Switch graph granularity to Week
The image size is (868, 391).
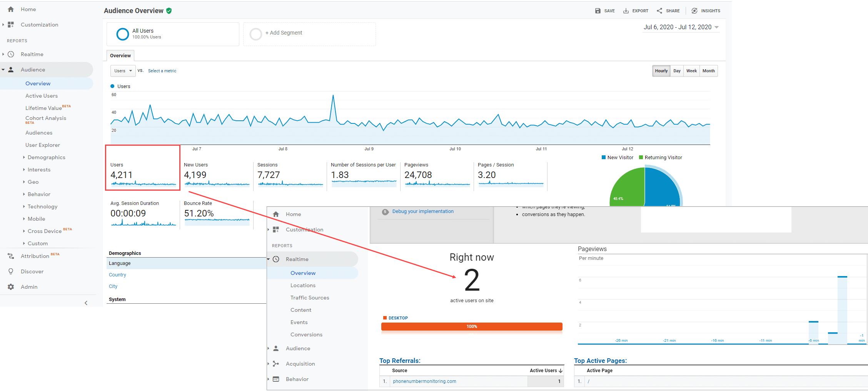(x=691, y=71)
